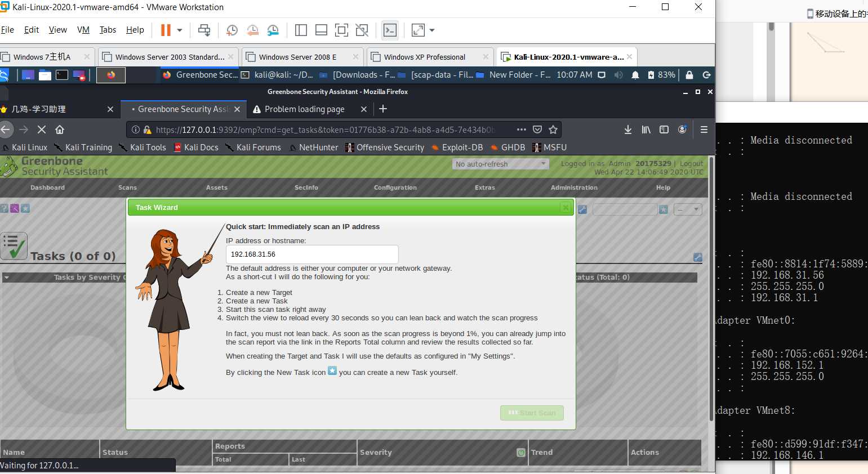Image resolution: width=868 pixels, height=474 pixels.
Task: Open VMware View menu
Action: (57, 30)
